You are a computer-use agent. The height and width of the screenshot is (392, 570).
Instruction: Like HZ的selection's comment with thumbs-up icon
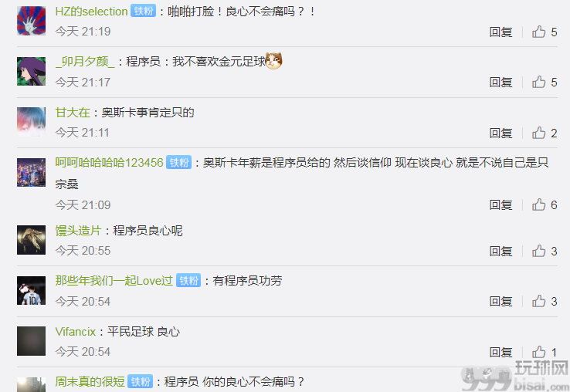pyautogui.click(x=539, y=32)
